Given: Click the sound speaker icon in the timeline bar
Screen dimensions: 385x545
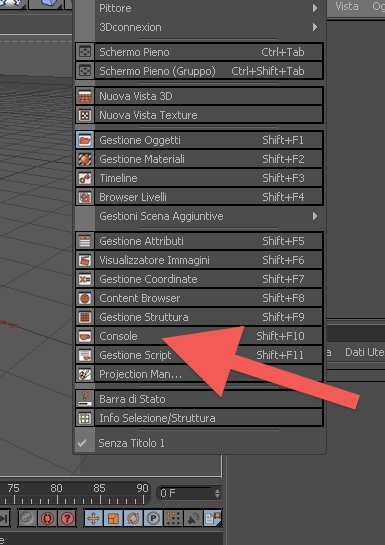Looking at the screenshot, I should (x=193, y=519).
